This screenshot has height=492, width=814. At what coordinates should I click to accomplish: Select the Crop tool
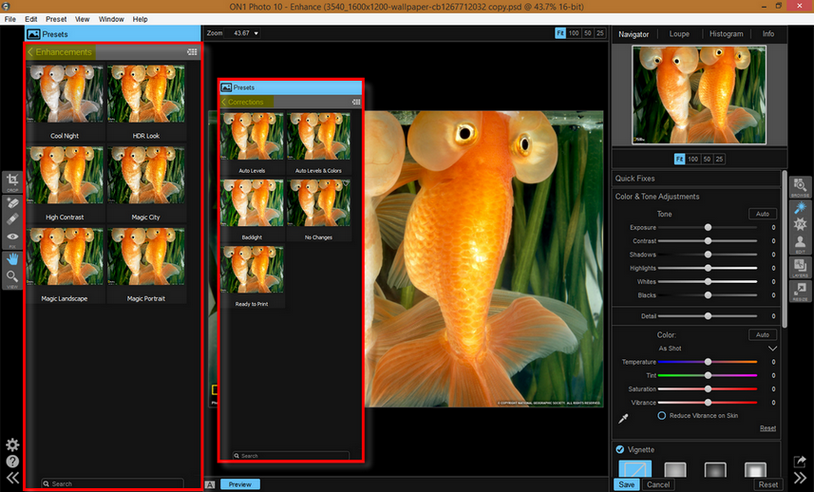(12, 182)
